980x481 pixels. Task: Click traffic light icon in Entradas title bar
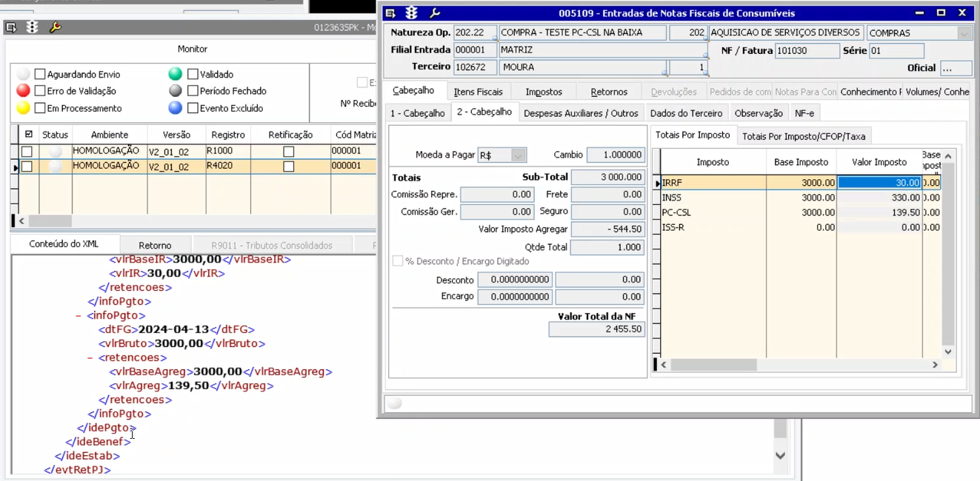click(x=412, y=13)
